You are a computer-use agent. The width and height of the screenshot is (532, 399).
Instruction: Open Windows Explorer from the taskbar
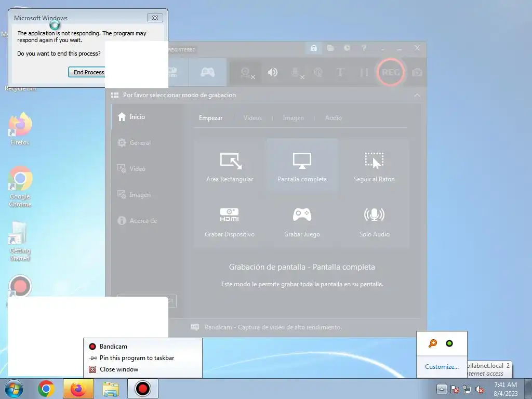(111, 389)
